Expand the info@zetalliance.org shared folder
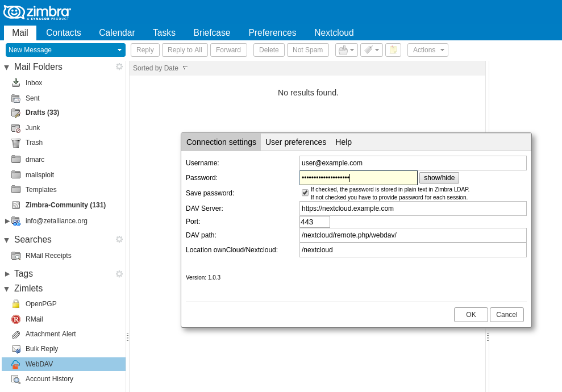Screen dimensions: 562x392 point(7,221)
